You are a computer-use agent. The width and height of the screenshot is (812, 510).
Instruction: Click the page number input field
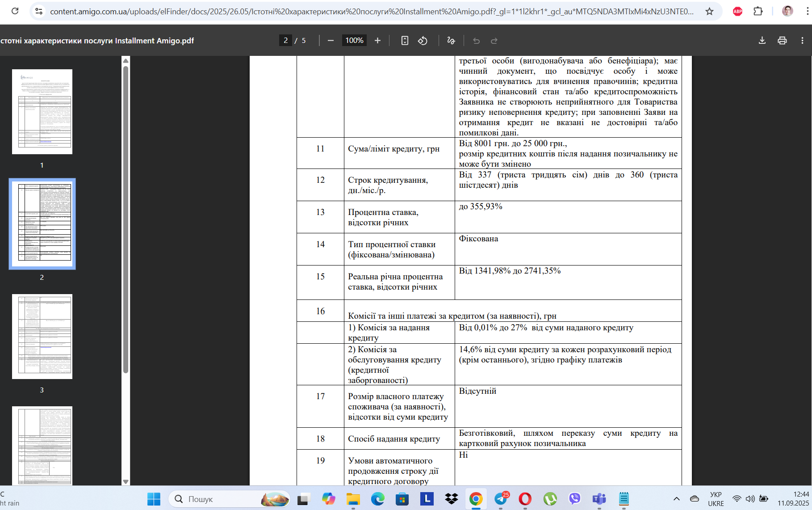coord(285,41)
